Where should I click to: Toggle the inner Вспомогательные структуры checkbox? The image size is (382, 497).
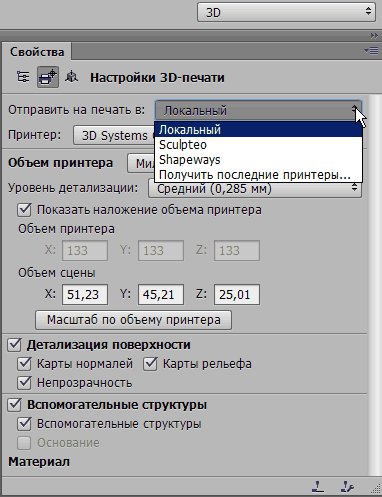click(x=24, y=424)
